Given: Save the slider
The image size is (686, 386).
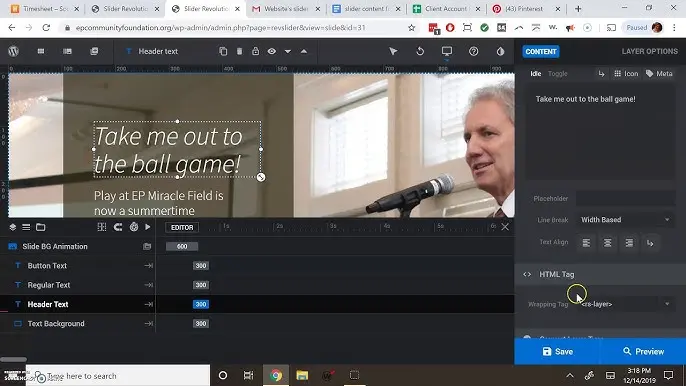Looking at the screenshot, I should point(557,351).
